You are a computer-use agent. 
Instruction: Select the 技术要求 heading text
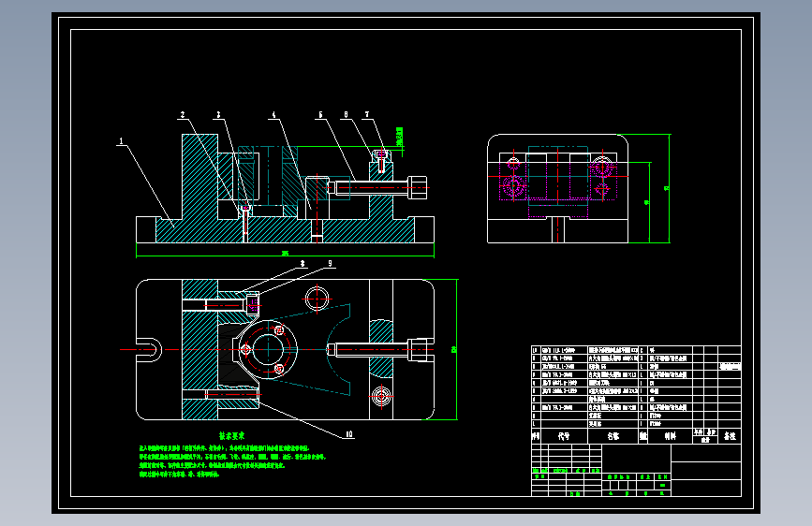pyautogui.click(x=231, y=436)
